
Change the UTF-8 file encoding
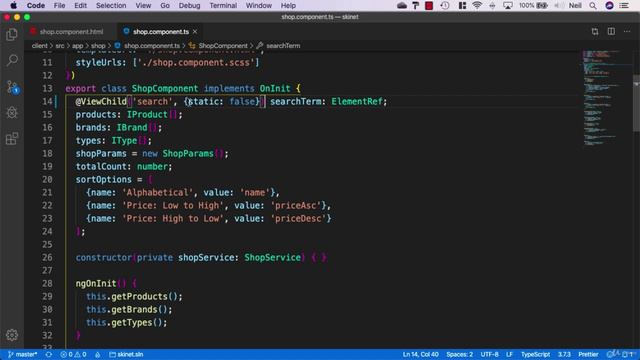(x=489, y=354)
